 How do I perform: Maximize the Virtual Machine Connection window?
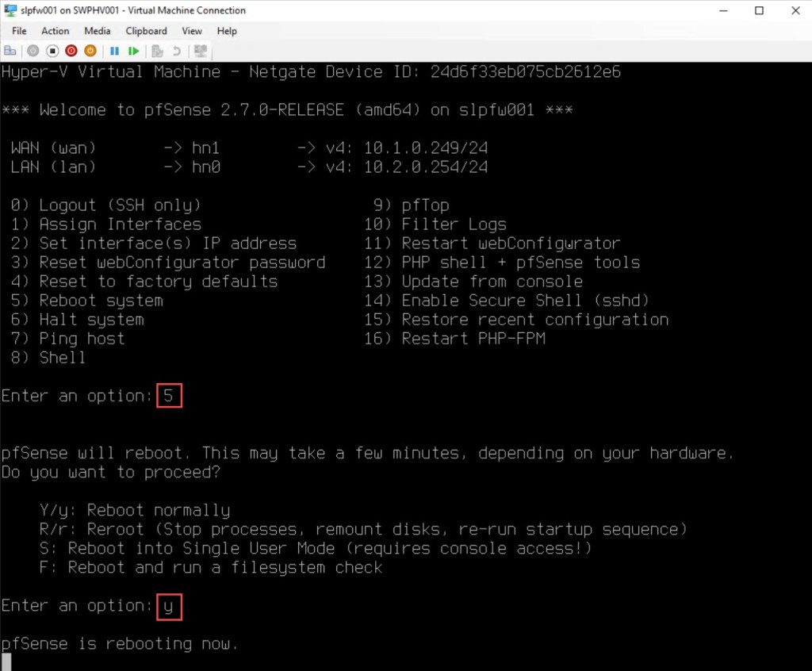[x=759, y=10]
